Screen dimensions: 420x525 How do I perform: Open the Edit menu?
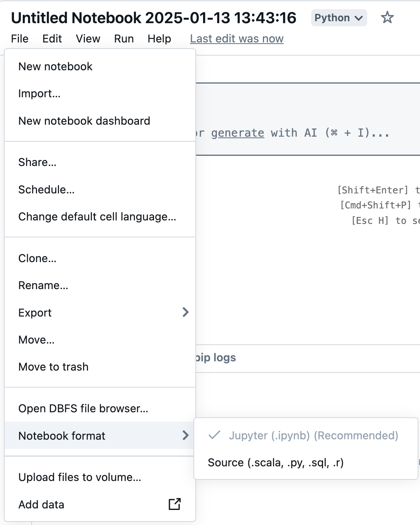click(x=52, y=39)
